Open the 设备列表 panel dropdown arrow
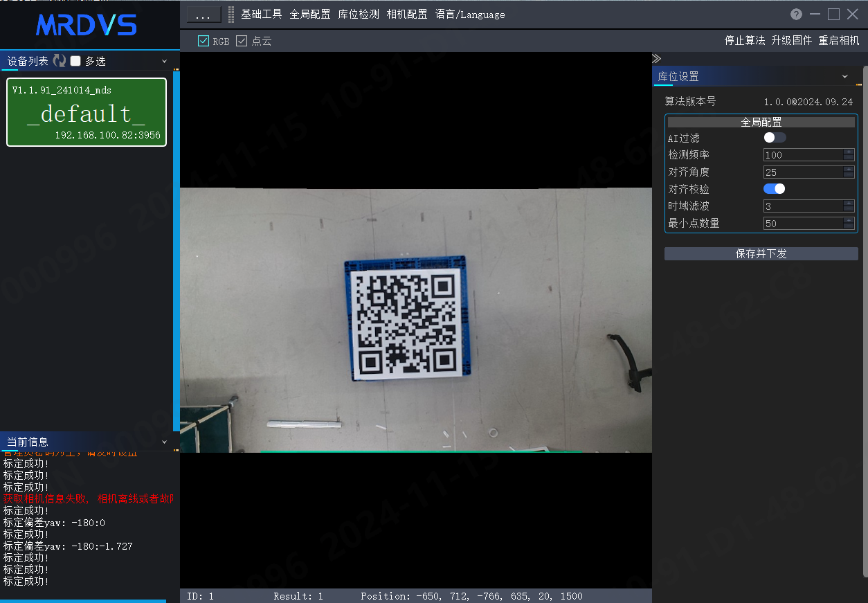868x603 pixels. pyautogui.click(x=165, y=61)
